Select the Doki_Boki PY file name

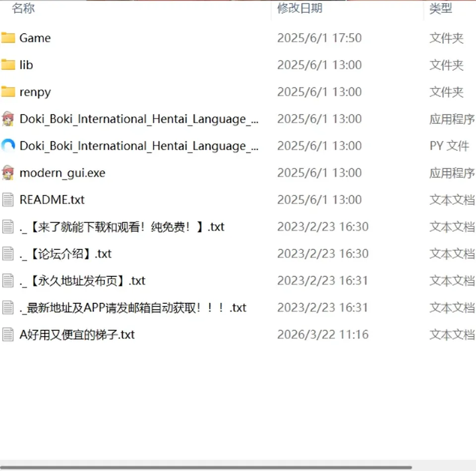139,146
